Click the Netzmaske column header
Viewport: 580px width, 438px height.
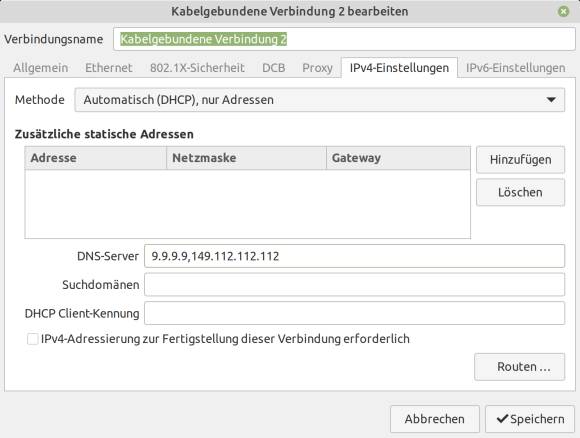(x=247, y=158)
